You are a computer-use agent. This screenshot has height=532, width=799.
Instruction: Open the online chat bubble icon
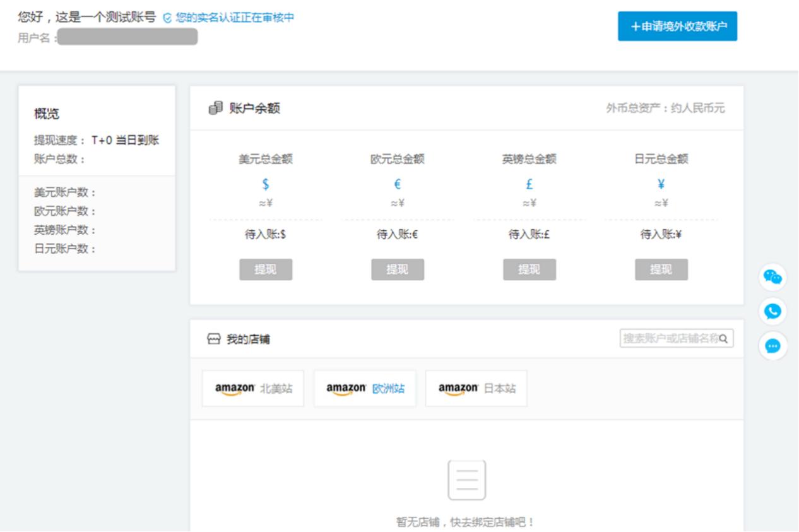click(x=772, y=346)
